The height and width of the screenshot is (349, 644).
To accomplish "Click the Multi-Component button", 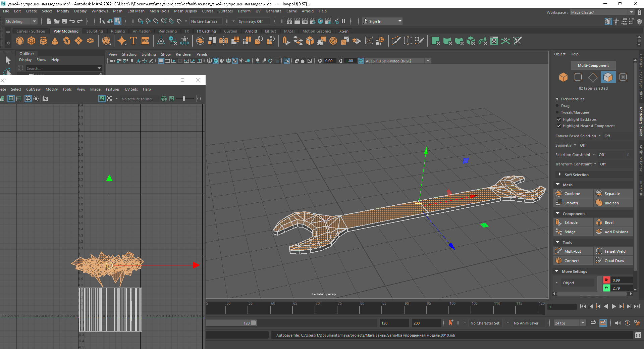I will pos(593,65).
